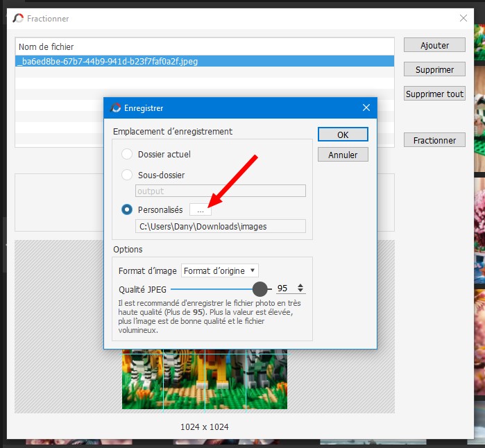Click the output subfolder name field
Image resolution: width=485 pixels, height=448 pixels.
[x=220, y=191]
